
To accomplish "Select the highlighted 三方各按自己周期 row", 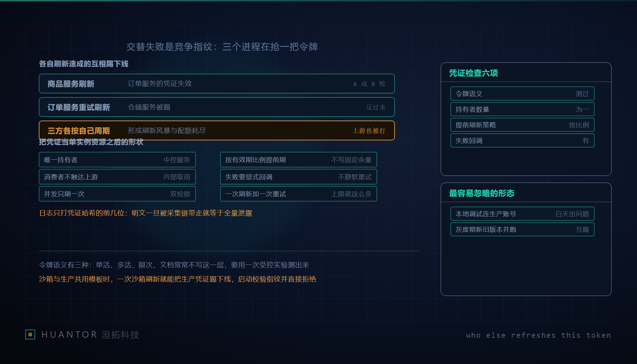I will [x=217, y=130].
